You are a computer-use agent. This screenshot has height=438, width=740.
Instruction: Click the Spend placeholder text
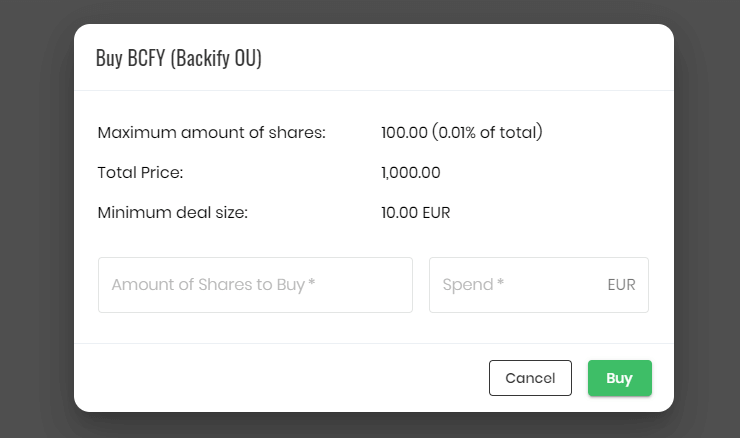click(x=468, y=285)
